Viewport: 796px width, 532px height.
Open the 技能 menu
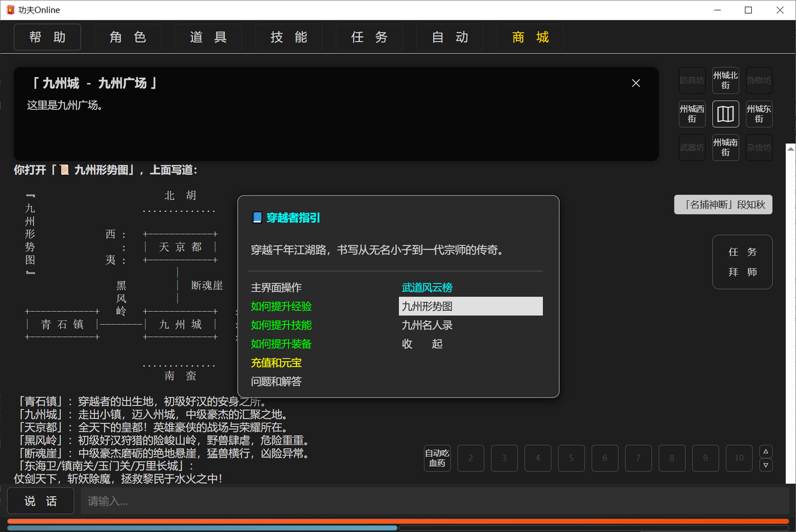[288, 37]
